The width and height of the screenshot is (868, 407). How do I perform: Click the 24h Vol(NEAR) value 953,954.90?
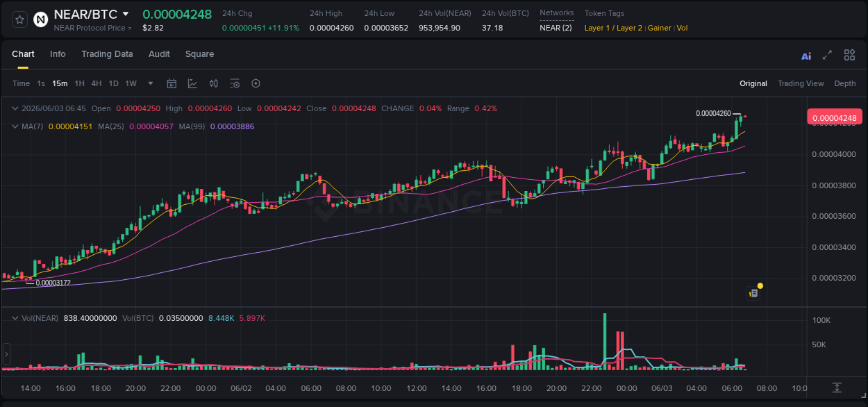tap(440, 28)
